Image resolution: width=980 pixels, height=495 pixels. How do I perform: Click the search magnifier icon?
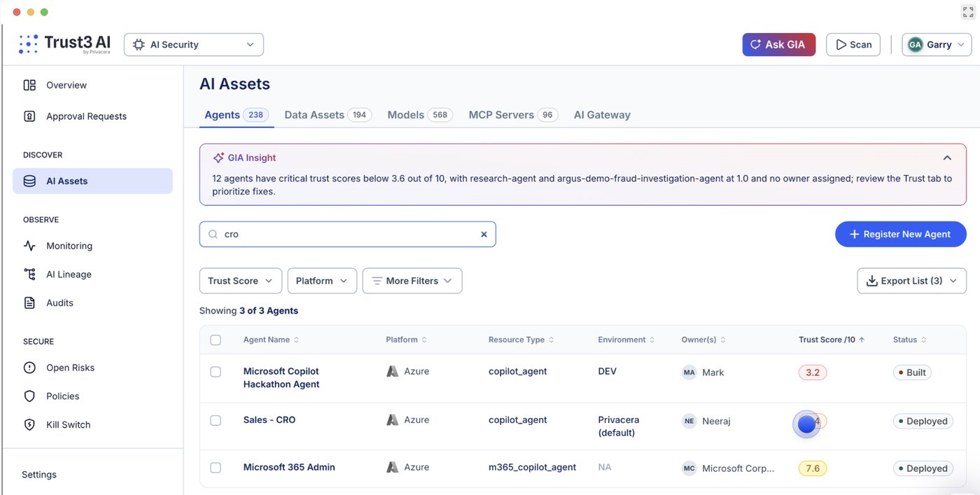[x=213, y=235]
